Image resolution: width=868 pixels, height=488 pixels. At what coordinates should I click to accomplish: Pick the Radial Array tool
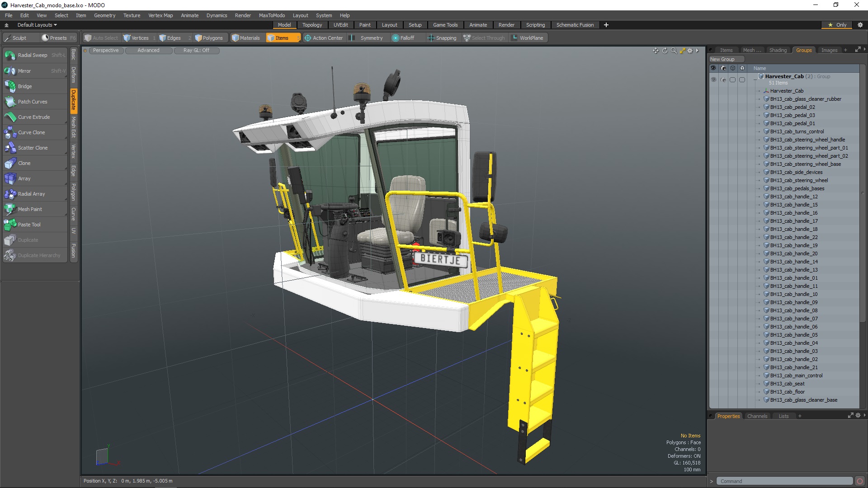pyautogui.click(x=31, y=194)
